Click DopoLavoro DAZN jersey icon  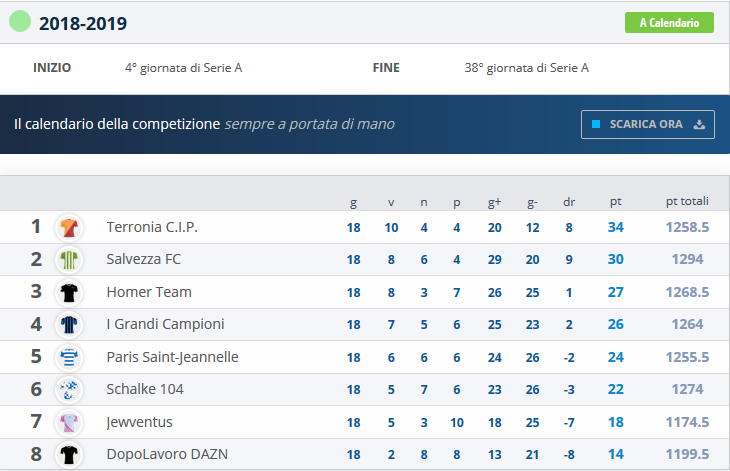point(69,455)
